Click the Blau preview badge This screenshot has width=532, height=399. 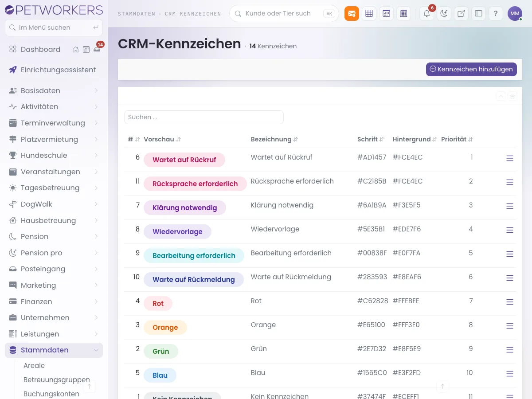tap(160, 375)
